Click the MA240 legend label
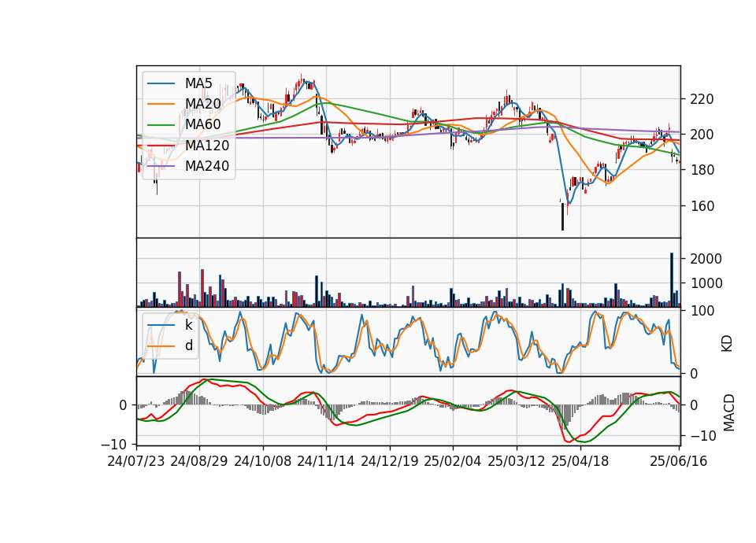Image resolution: width=756 pixels, height=543 pixels. pyautogui.click(x=207, y=166)
